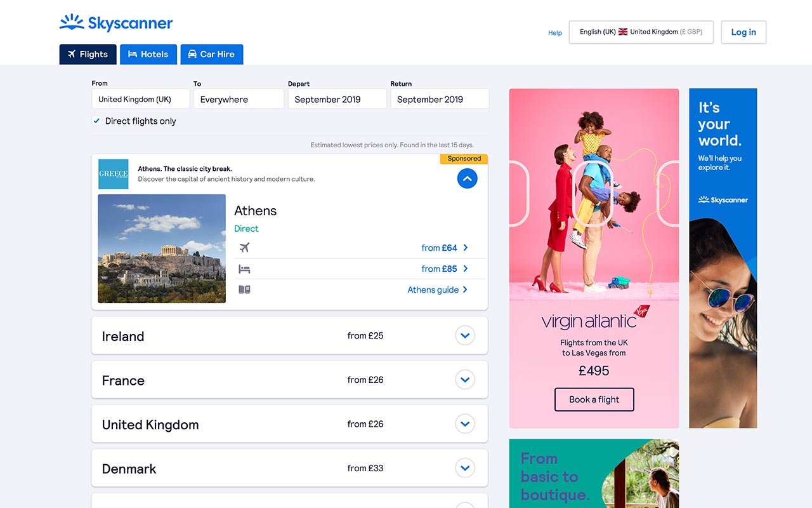Open the It's your world banner ad
The width and height of the screenshot is (812, 508).
pyautogui.click(x=723, y=258)
